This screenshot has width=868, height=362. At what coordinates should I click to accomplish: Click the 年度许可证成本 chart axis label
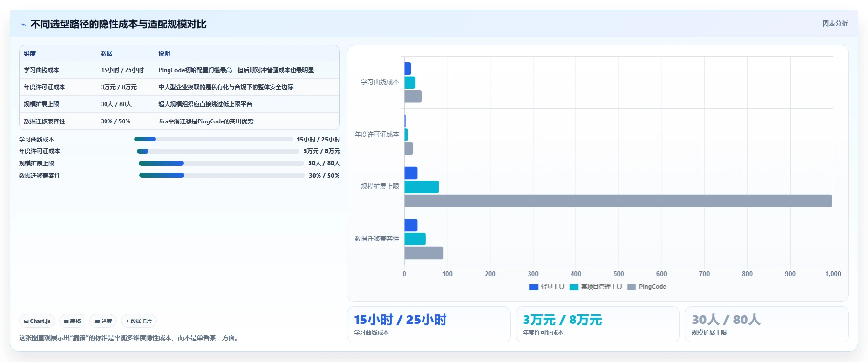[377, 134]
